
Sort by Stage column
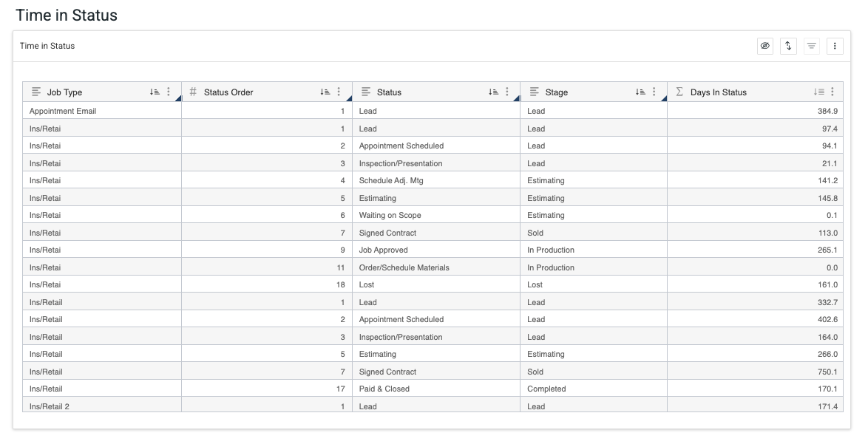(x=640, y=92)
